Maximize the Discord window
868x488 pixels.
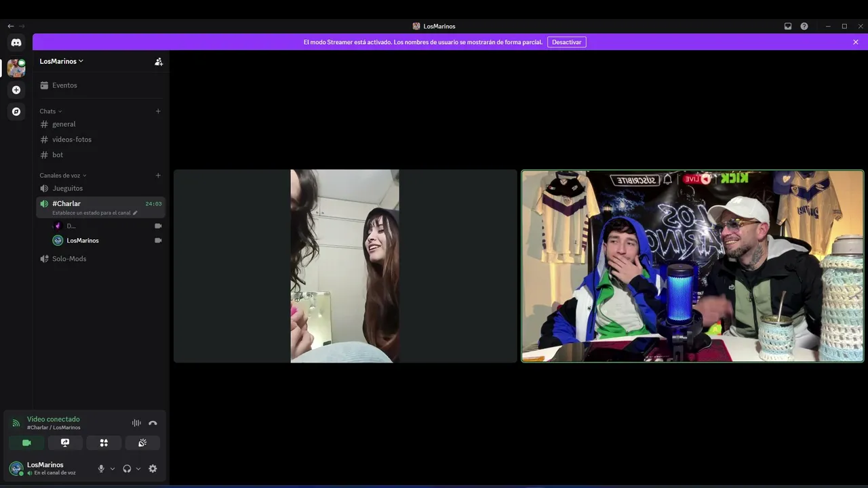pos(844,26)
